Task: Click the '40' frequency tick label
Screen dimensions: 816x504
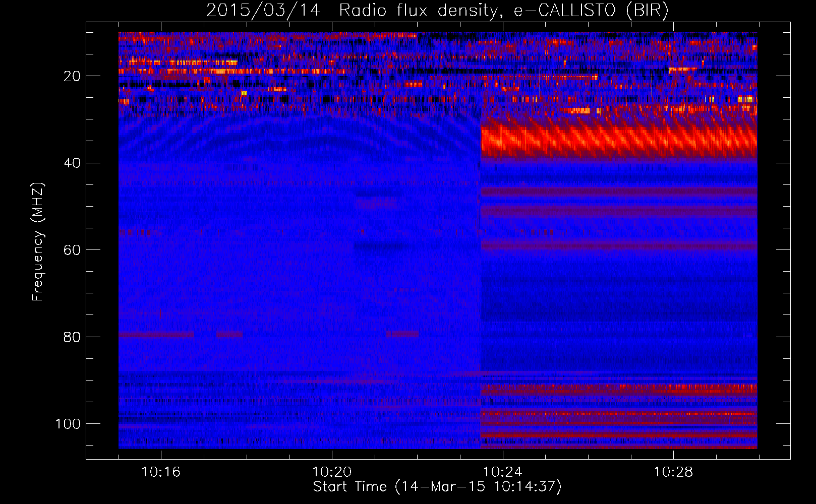Action: tap(72, 163)
